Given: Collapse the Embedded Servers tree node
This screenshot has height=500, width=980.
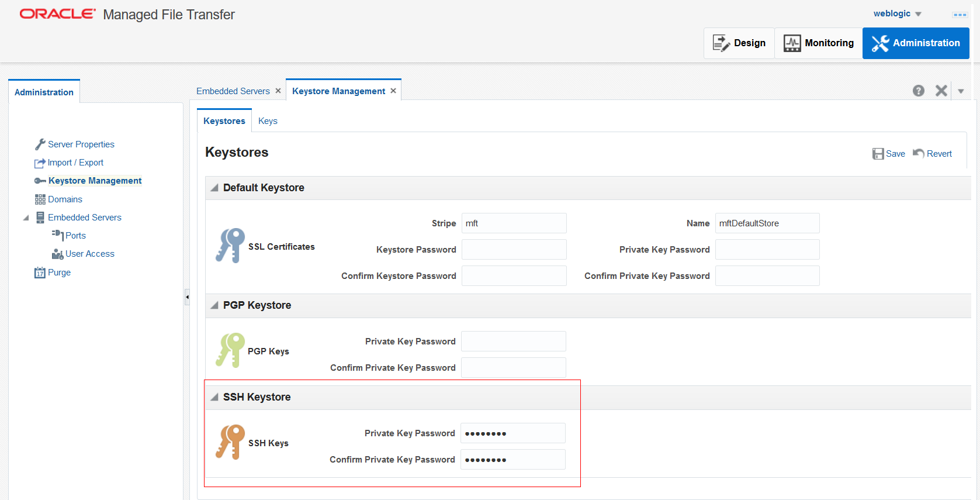Looking at the screenshot, I should click(26, 218).
